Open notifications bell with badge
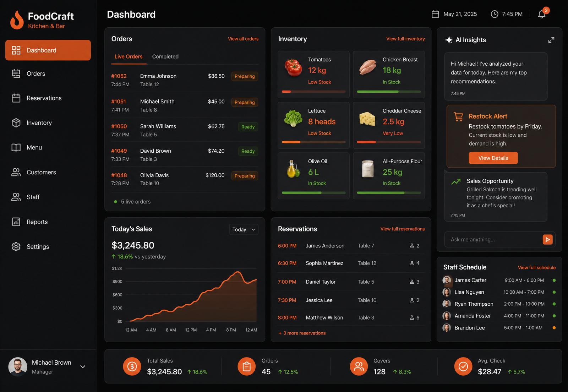Screen dimensions: 568x392 click(x=542, y=13)
